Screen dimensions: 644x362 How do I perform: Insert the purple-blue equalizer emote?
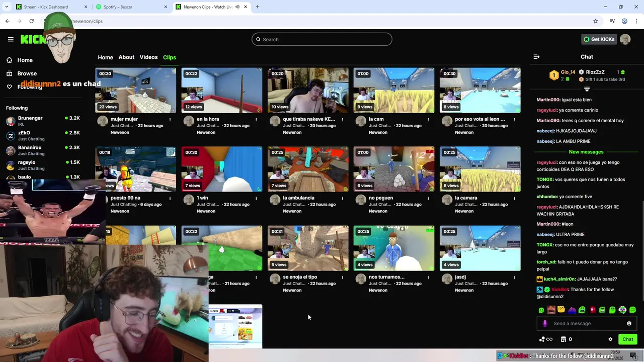572,310
